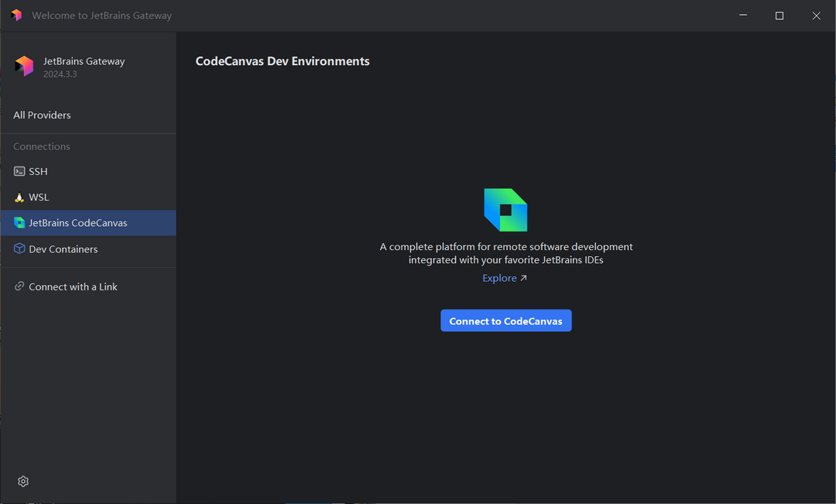Click the Dev Containers cube icon
The width and height of the screenshot is (836, 504).
point(19,249)
